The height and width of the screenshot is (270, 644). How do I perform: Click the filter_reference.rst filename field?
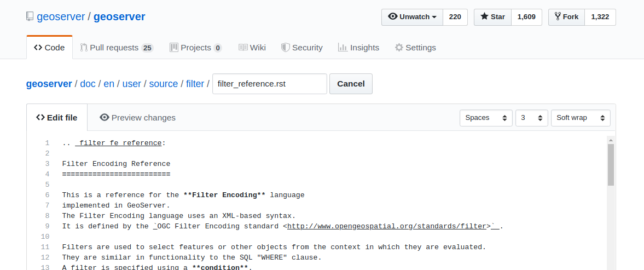click(x=270, y=84)
